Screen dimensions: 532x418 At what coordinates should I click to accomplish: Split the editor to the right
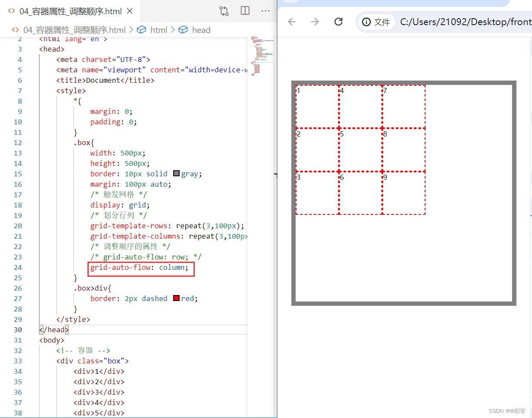[x=245, y=11]
